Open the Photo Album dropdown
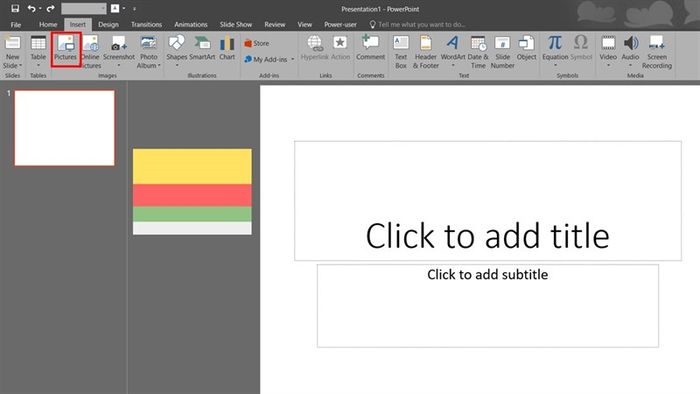Screen dimensions: 700x394 click(x=149, y=52)
